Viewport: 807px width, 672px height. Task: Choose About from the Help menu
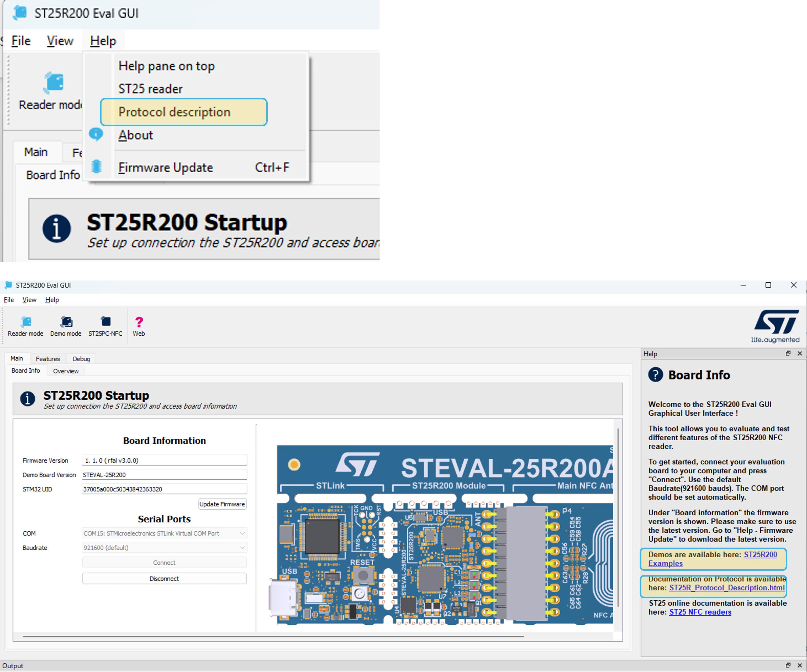136,135
